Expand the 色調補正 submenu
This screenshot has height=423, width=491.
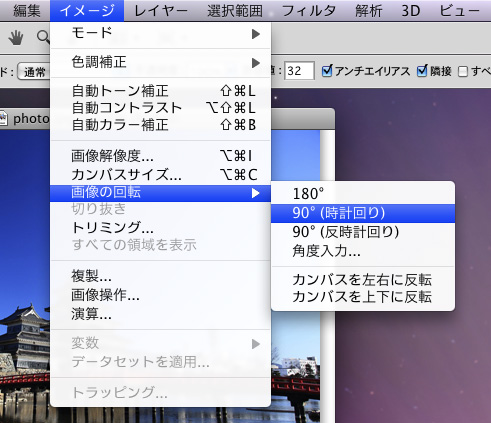pyautogui.click(x=160, y=62)
